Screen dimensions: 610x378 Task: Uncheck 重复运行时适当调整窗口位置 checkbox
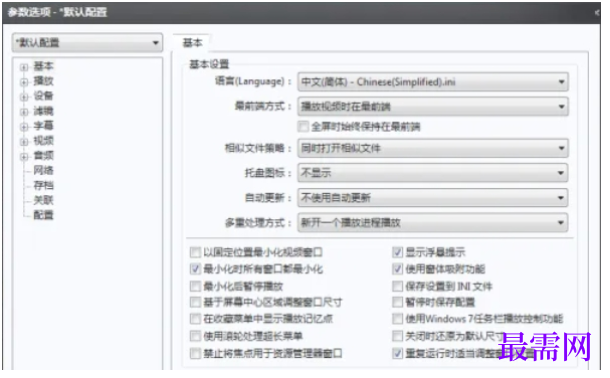[x=397, y=354]
